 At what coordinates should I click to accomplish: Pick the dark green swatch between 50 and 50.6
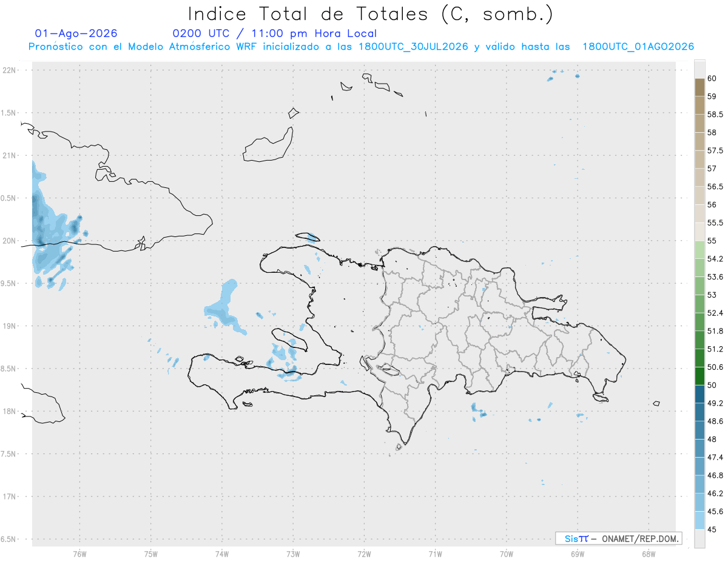[x=699, y=376]
